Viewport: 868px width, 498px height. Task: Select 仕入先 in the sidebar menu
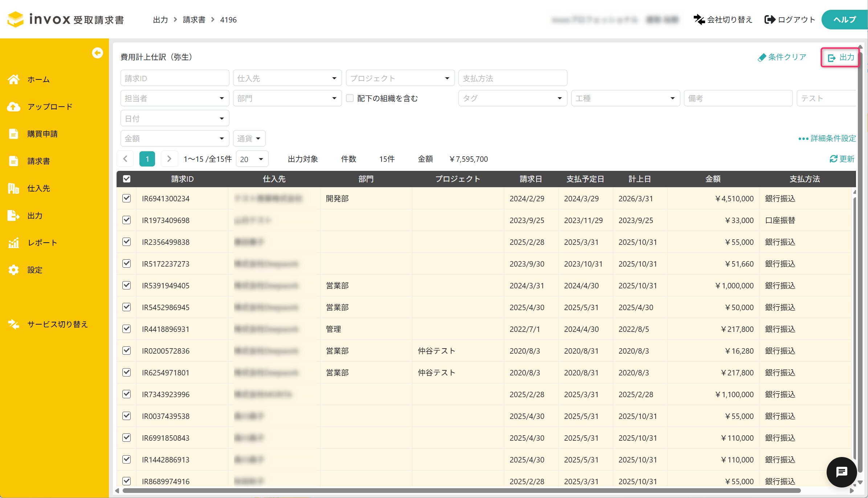pos(38,188)
